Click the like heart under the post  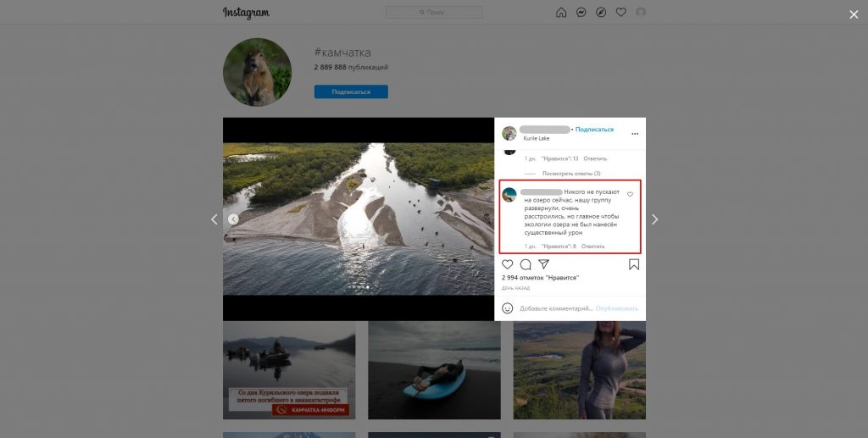[508, 264]
